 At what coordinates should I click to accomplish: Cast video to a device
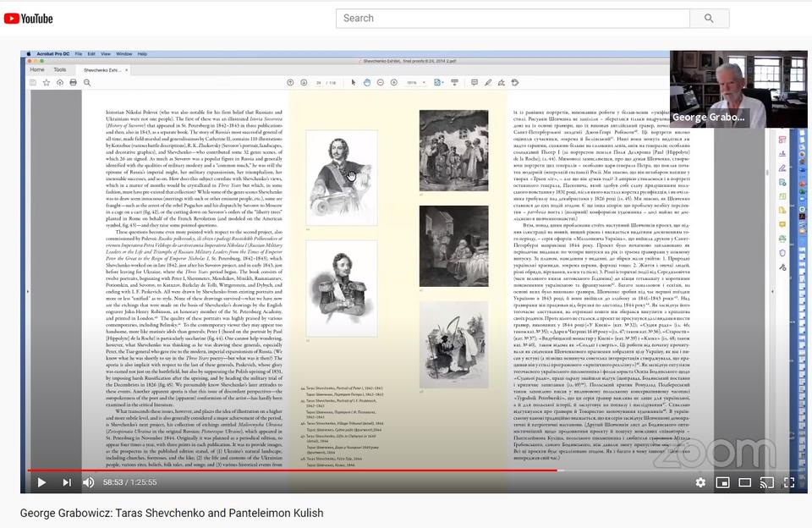pyautogui.click(x=767, y=482)
